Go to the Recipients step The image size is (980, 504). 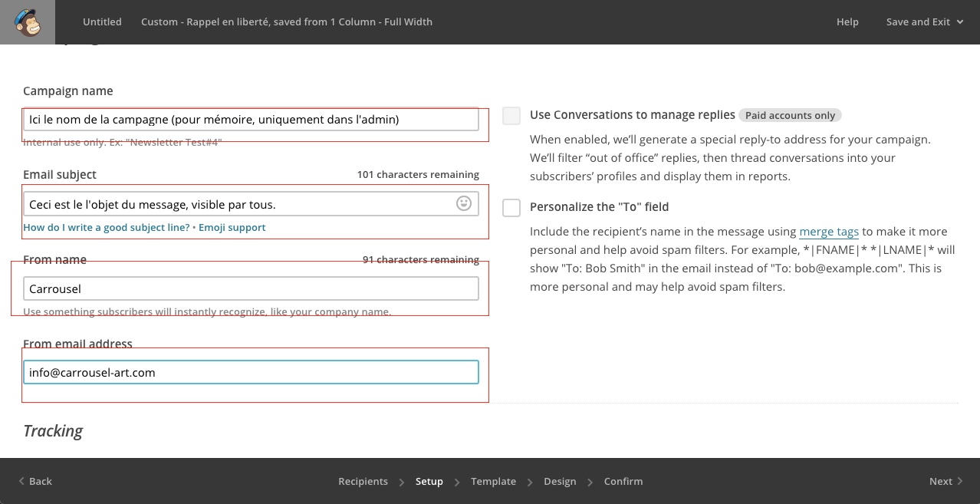pyautogui.click(x=363, y=481)
